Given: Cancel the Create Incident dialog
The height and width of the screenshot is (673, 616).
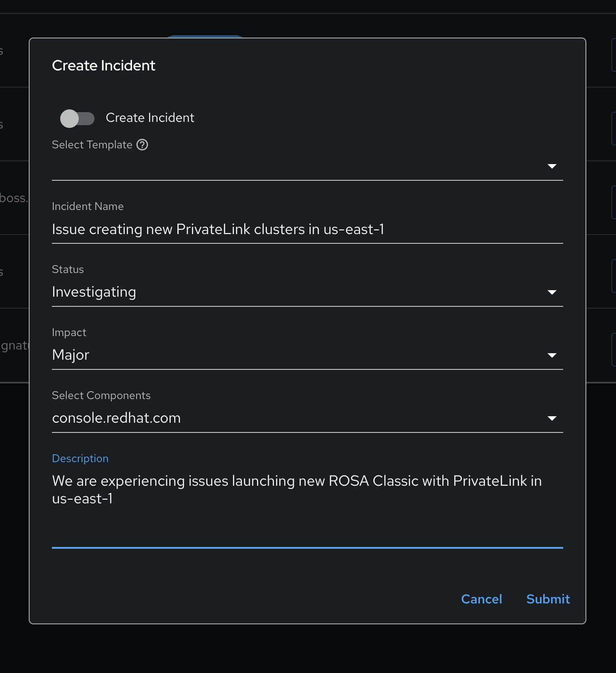Looking at the screenshot, I should click(481, 599).
